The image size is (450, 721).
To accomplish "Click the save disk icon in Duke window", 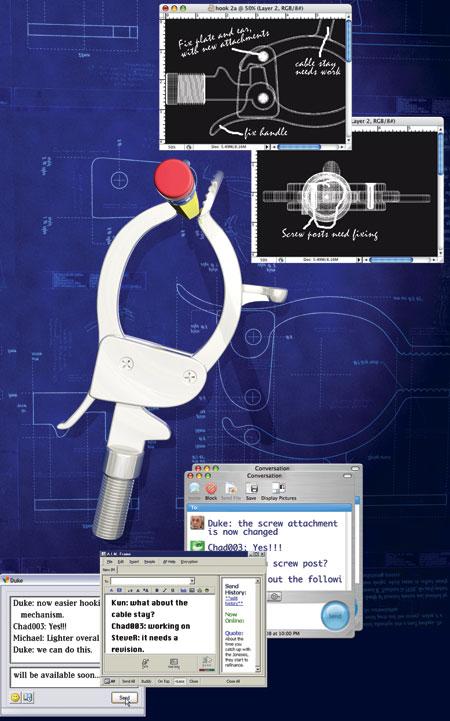I will 28,698.
